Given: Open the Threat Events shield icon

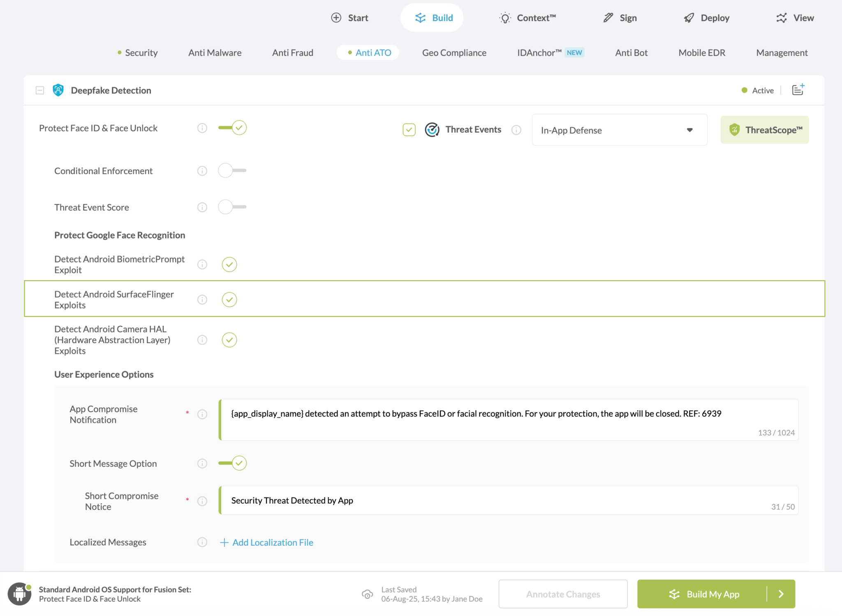Looking at the screenshot, I should [432, 129].
